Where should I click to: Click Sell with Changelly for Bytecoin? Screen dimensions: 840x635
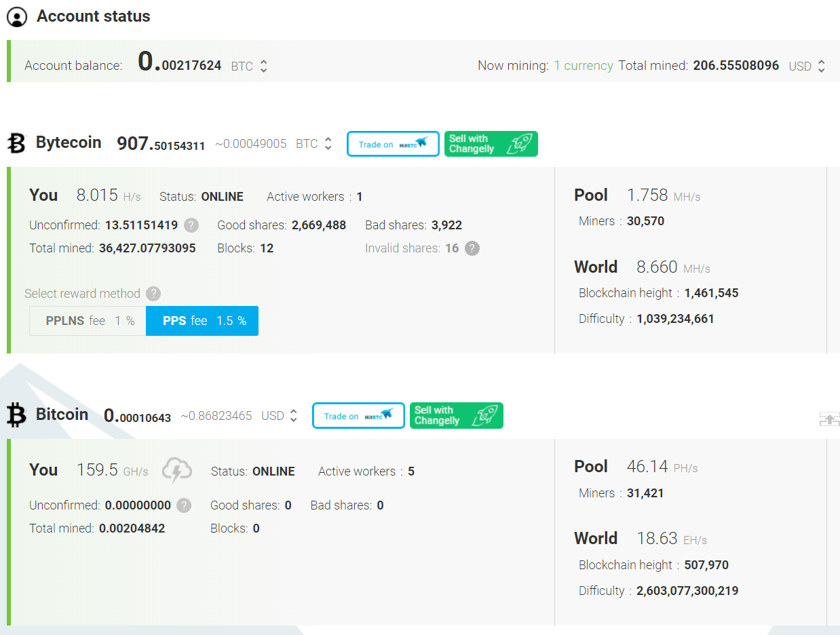491,144
